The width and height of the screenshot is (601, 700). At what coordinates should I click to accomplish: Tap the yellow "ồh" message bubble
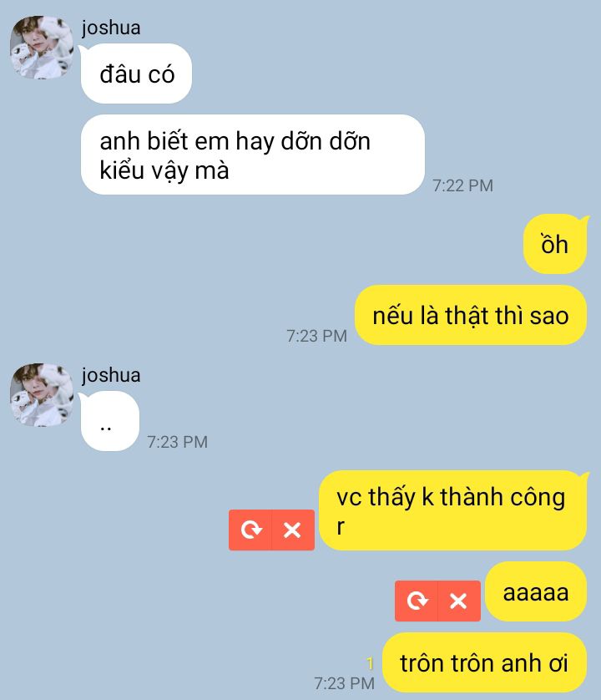[x=555, y=244]
